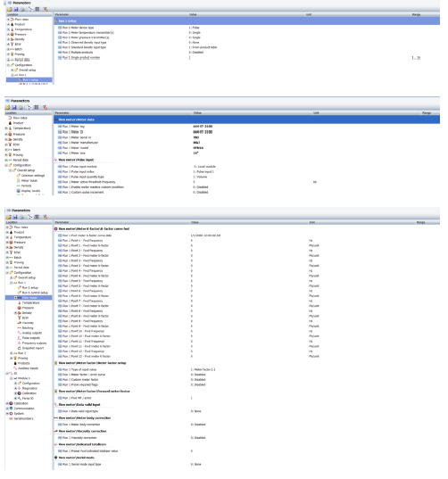Click the Run 1 Meter serial nr parameter
Screen dimensions: 448x479
[77, 137]
